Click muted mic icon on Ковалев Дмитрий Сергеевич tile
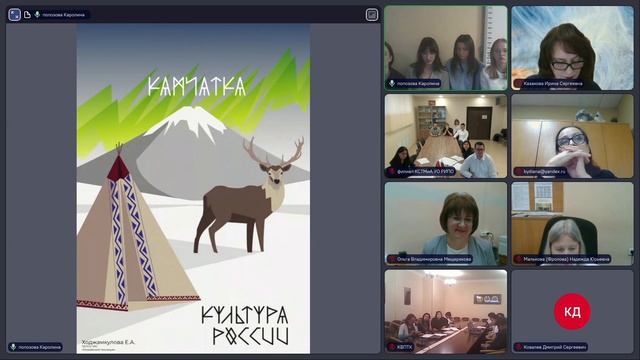The width and height of the screenshot is (640, 360). point(518,347)
